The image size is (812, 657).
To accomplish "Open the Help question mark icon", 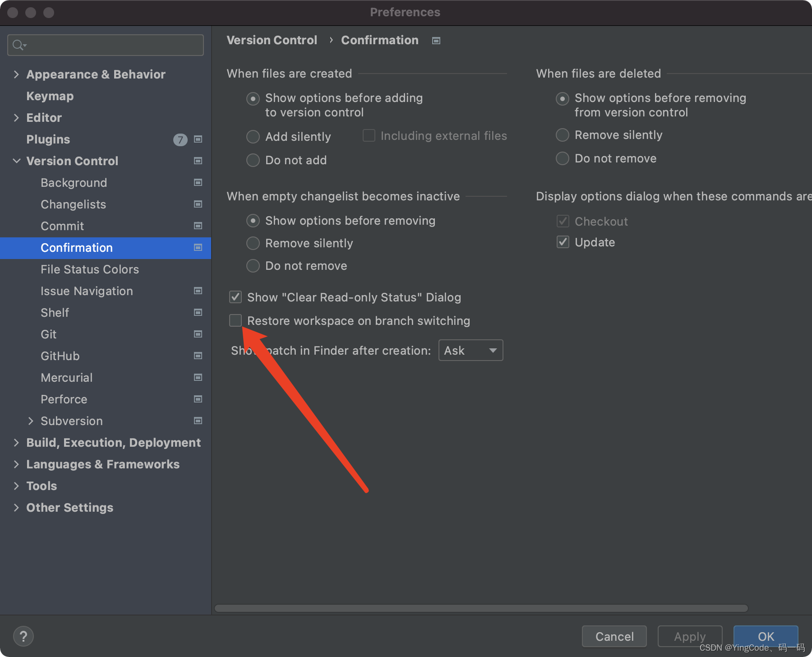I will coord(23,636).
